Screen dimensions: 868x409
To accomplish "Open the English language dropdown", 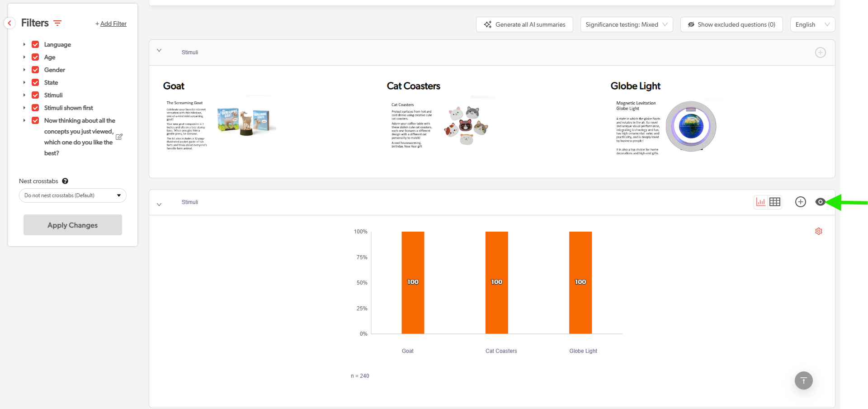I will coord(812,24).
